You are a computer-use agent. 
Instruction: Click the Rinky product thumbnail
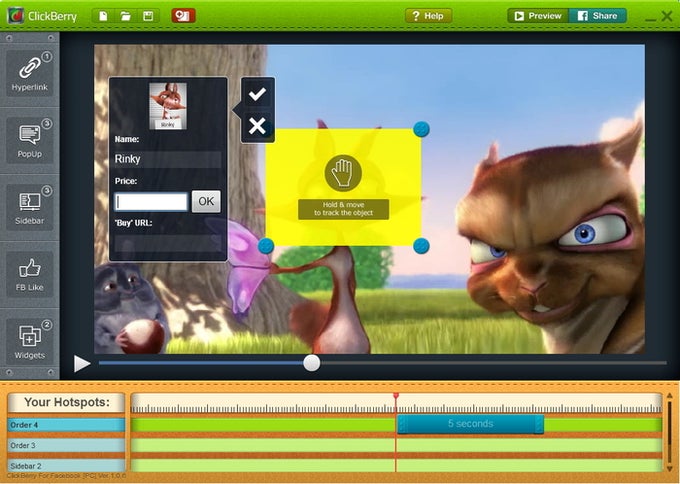pos(168,106)
